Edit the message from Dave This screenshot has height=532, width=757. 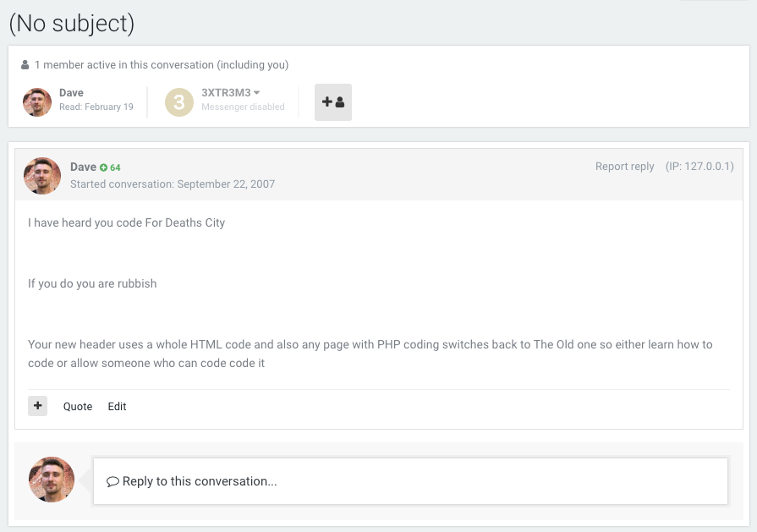tap(117, 407)
